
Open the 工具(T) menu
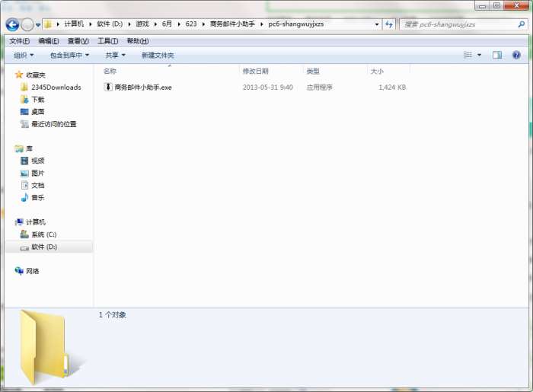108,41
